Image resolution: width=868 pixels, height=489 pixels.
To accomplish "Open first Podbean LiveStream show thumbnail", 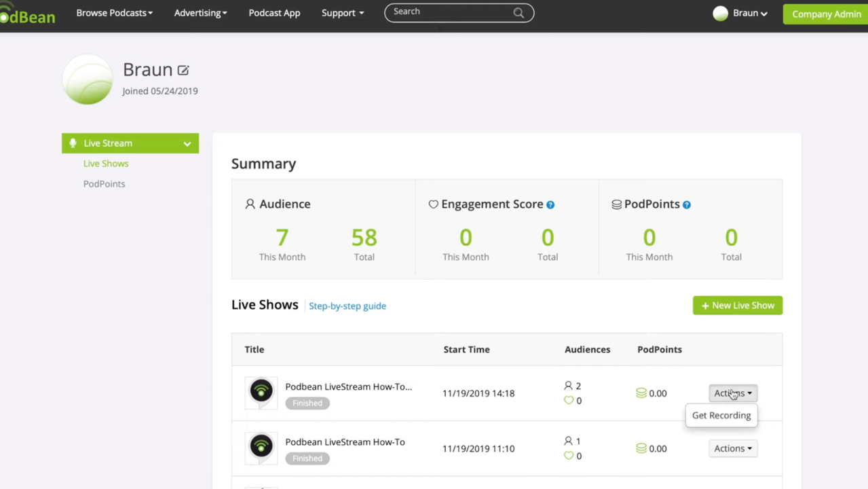I will [x=261, y=393].
